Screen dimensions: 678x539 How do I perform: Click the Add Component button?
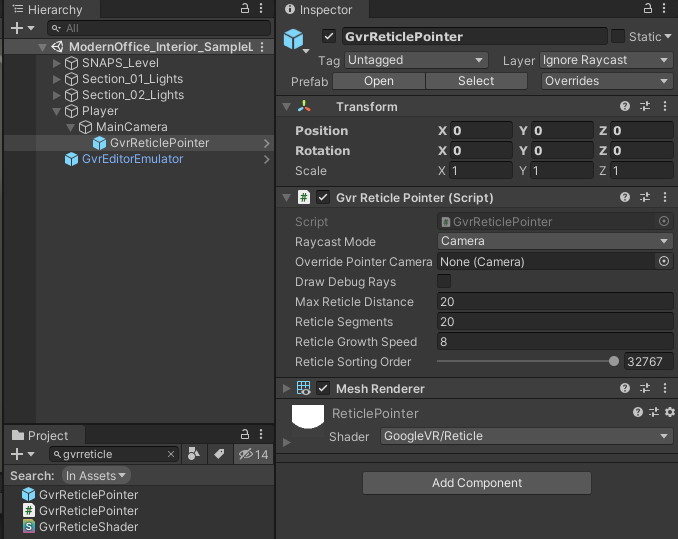click(477, 482)
